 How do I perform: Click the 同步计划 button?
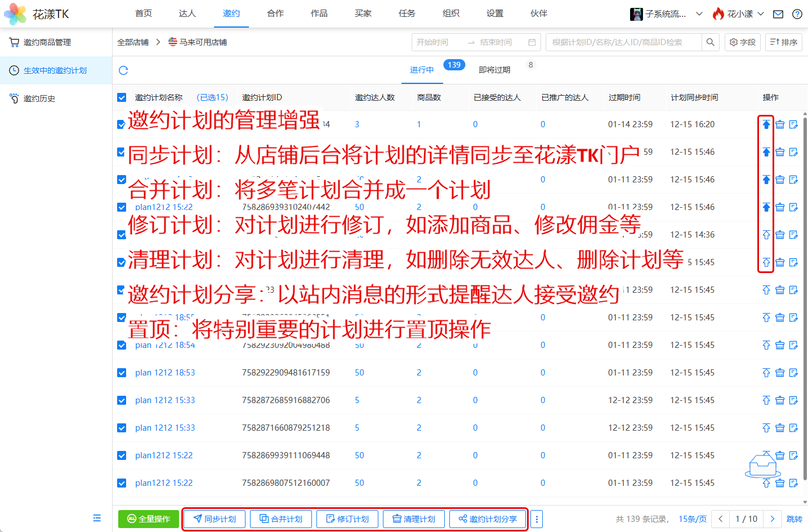(x=215, y=519)
